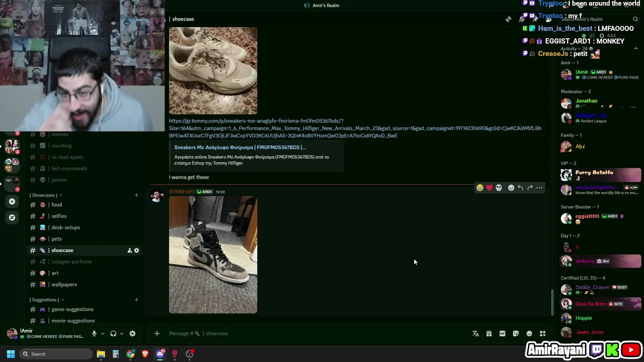
Task: Open User Settings gear
Action: coord(132,334)
